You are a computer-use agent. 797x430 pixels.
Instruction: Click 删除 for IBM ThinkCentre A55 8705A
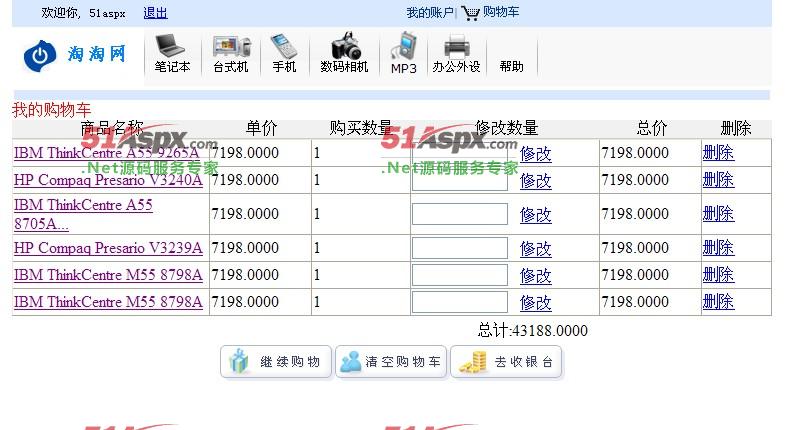click(x=718, y=213)
